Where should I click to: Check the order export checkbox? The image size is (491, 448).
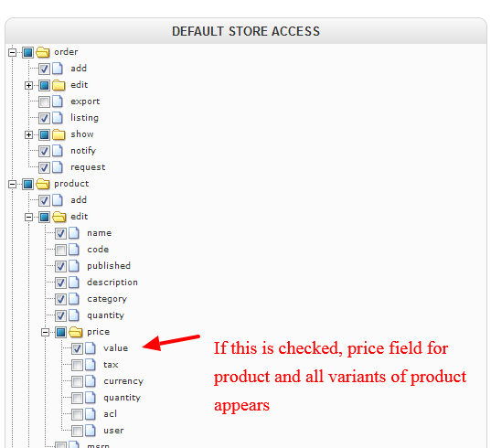point(44,101)
